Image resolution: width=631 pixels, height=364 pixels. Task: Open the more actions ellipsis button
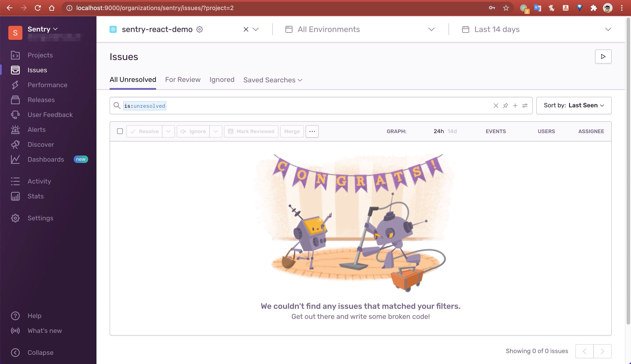coord(312,131)
